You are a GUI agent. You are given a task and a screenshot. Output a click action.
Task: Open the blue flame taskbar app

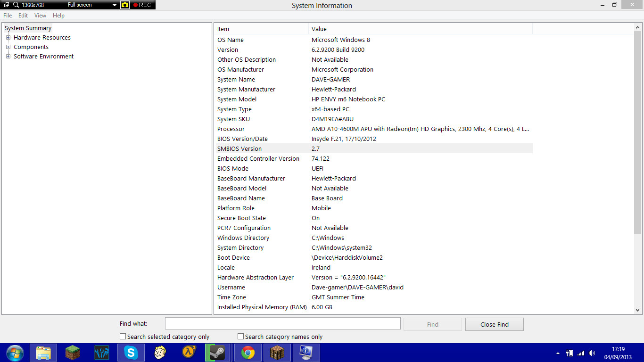point(102,353)
